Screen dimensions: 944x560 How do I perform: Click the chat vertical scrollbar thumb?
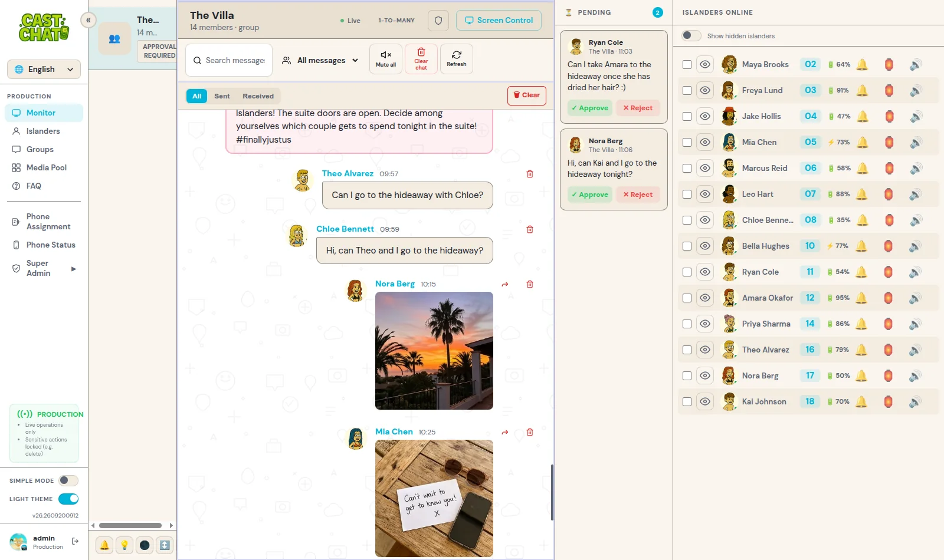click(x=552, y=492)
